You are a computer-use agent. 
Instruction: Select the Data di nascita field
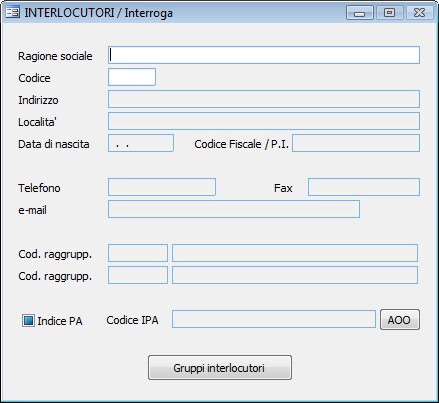(141, 143)
